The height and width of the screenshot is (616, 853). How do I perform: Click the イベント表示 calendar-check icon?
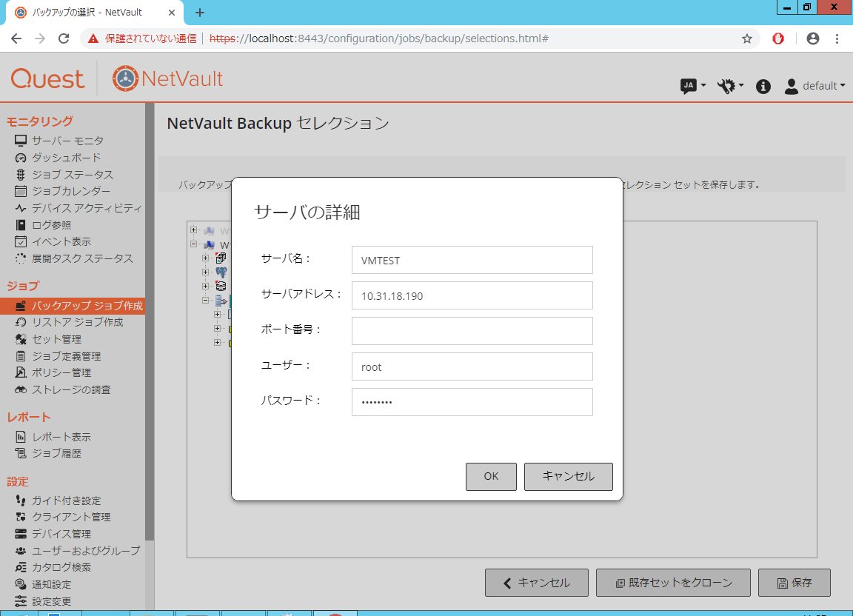click(21, 241)
